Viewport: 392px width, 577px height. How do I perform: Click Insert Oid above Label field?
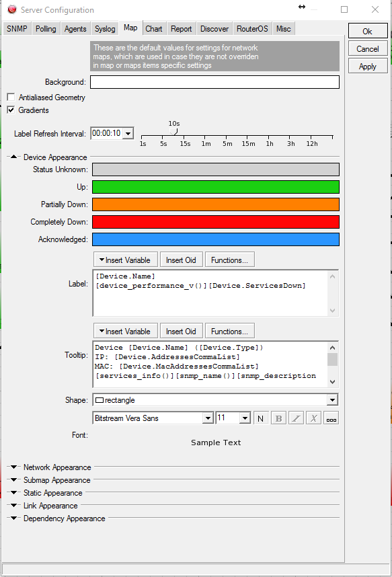(x=181, y=260)
